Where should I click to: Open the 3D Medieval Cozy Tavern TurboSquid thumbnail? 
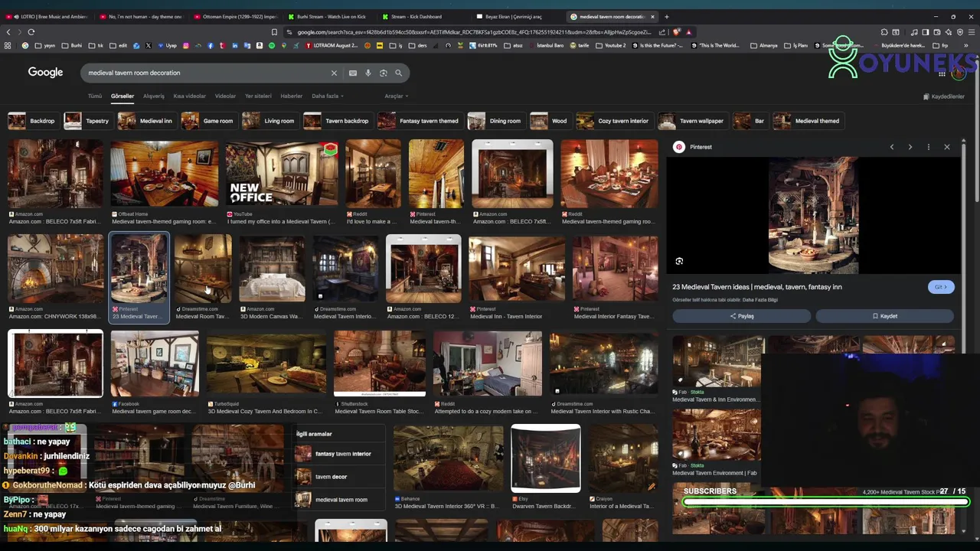[266, 364]
